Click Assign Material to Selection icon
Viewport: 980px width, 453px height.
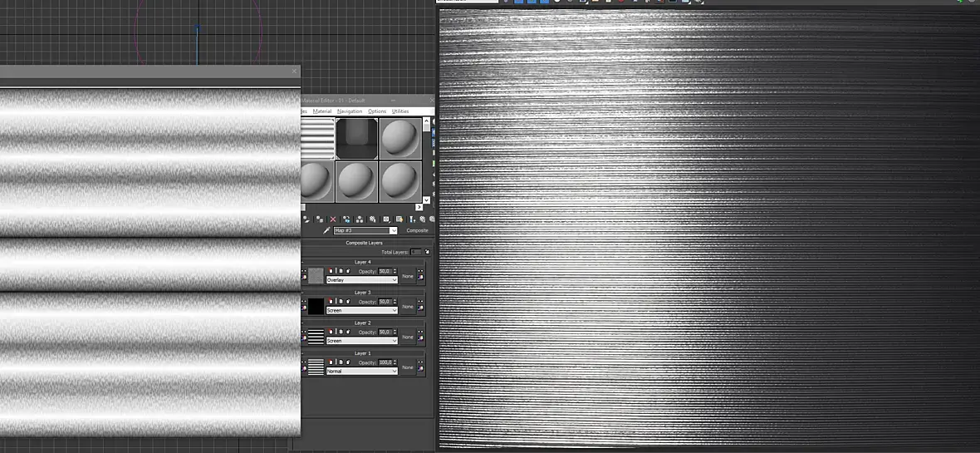coord(320,219)
